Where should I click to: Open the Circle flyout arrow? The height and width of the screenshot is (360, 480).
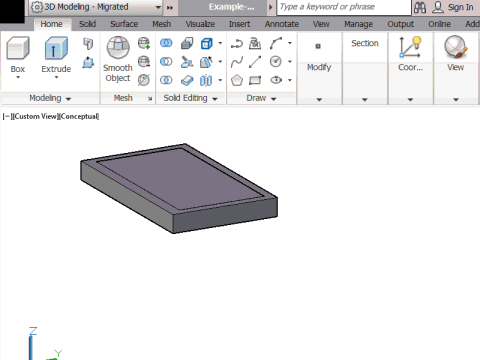(x=290, y=62)
